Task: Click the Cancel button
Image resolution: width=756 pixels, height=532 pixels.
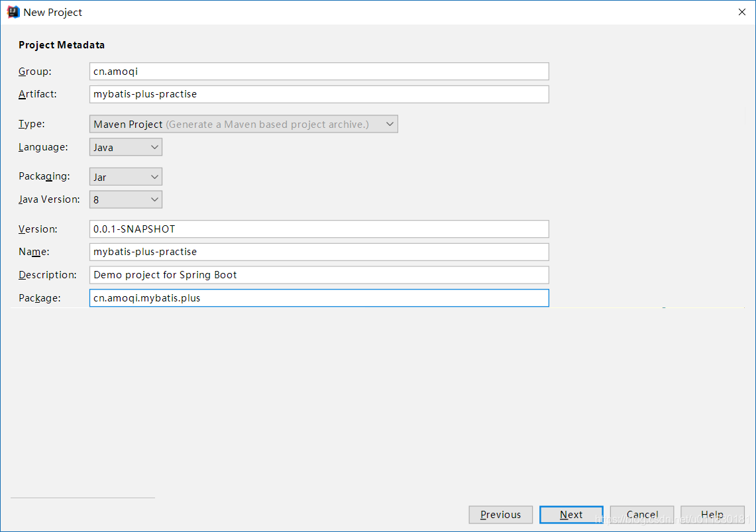Action: pos(642,515)
